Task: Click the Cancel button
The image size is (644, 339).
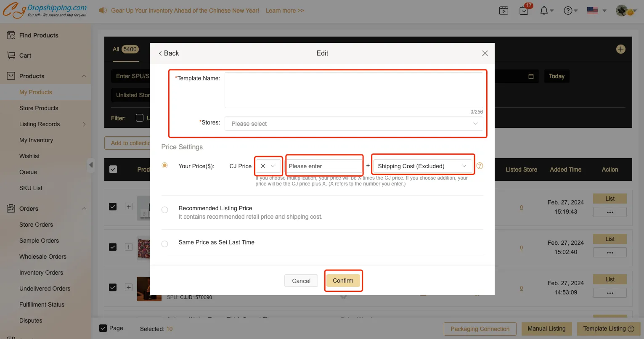Action: pos(301,281)
